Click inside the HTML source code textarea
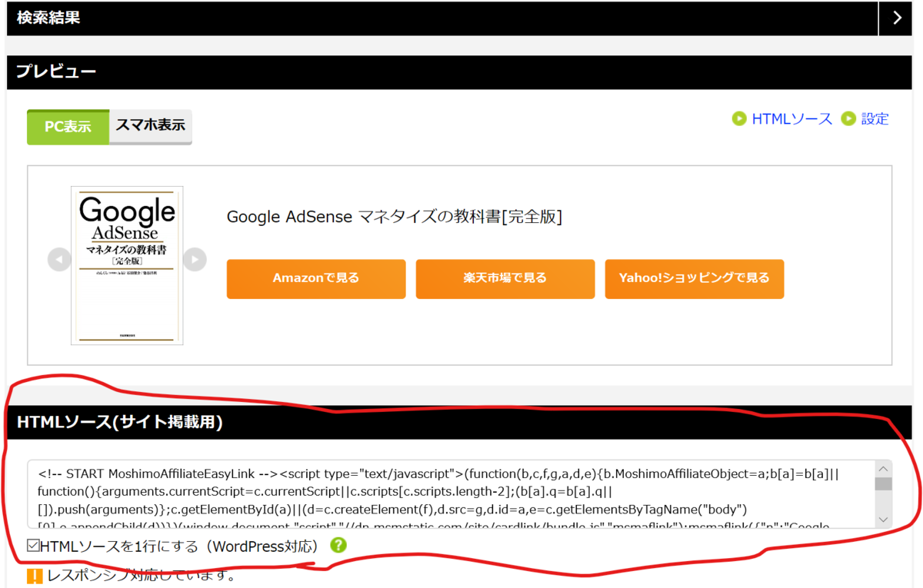 coord(451,494)
